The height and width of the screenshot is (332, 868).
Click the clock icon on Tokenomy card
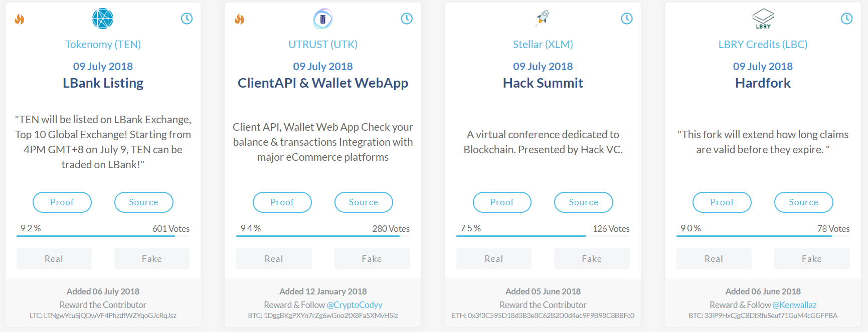click(x=187, y=19)
